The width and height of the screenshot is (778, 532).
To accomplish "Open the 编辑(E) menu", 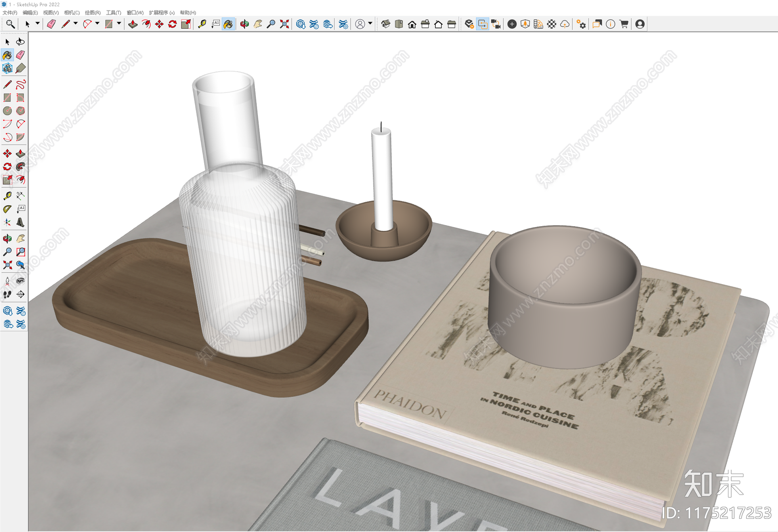I will click(30, 13).
